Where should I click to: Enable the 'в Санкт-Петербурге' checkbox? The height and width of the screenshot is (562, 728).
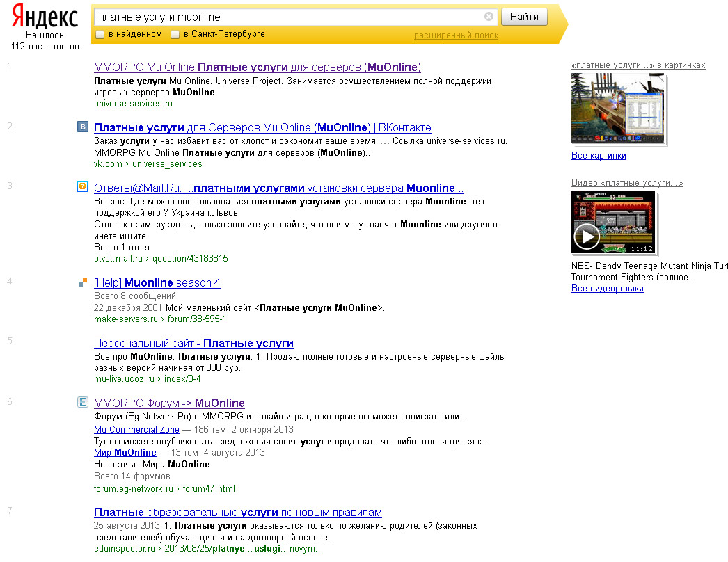click(x=175, y=34)
